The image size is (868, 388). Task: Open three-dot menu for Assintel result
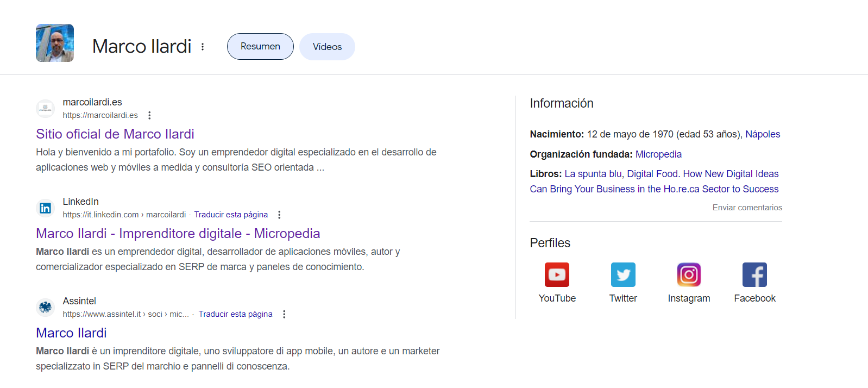(x=284, y=314)
